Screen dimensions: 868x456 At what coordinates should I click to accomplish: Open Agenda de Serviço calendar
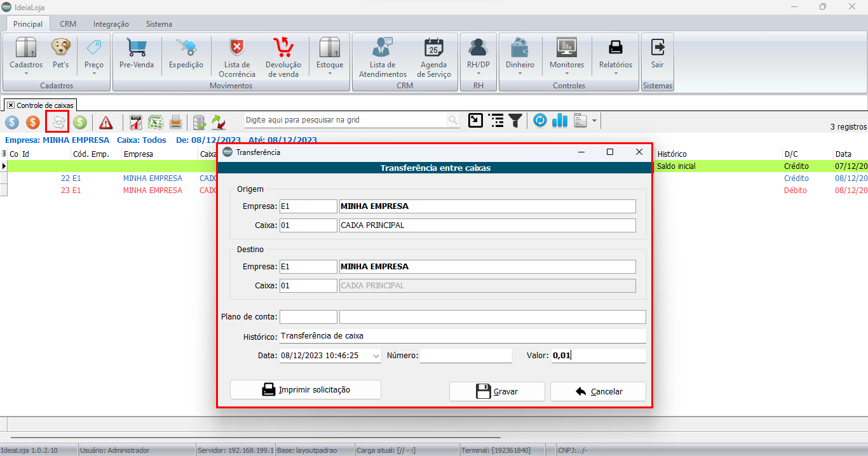coord(435,57)
